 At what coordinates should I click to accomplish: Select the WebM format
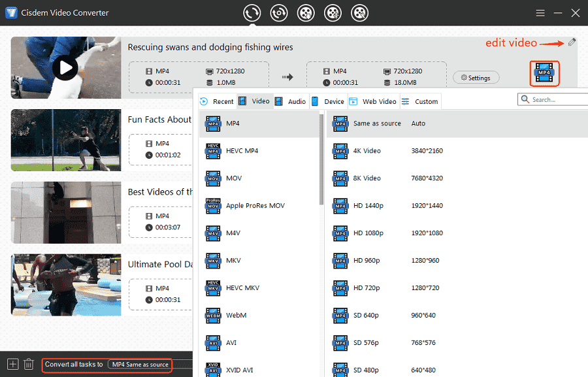(259, 315)
